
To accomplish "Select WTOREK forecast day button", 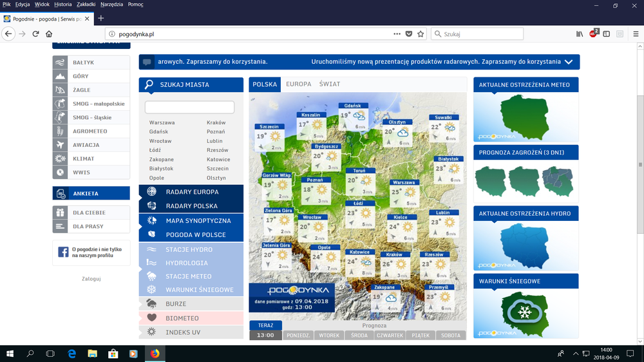I will (329, 336).
